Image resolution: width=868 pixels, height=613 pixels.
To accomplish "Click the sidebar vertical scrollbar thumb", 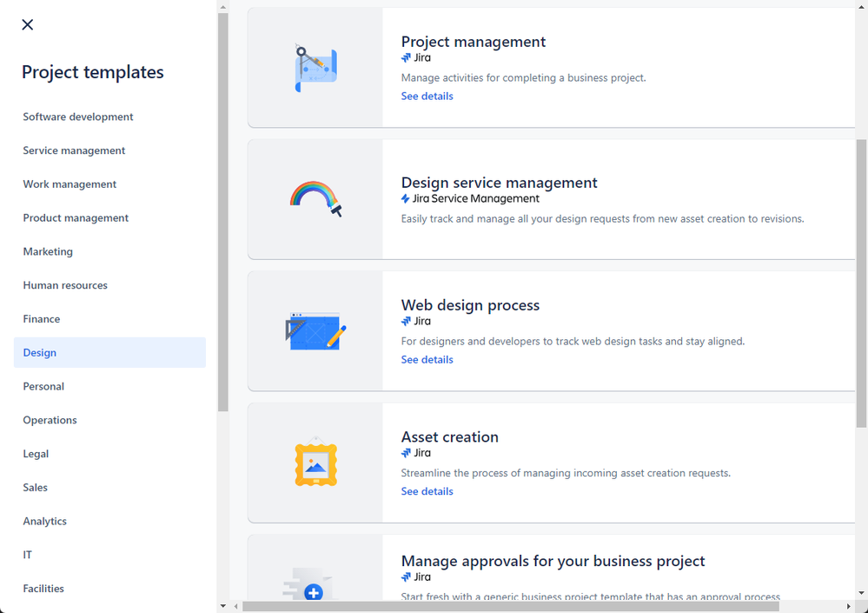I will [223, 212].
